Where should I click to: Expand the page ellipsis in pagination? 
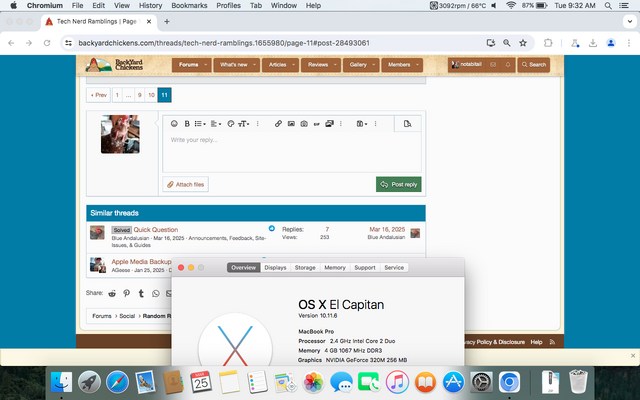coord(129,95)
